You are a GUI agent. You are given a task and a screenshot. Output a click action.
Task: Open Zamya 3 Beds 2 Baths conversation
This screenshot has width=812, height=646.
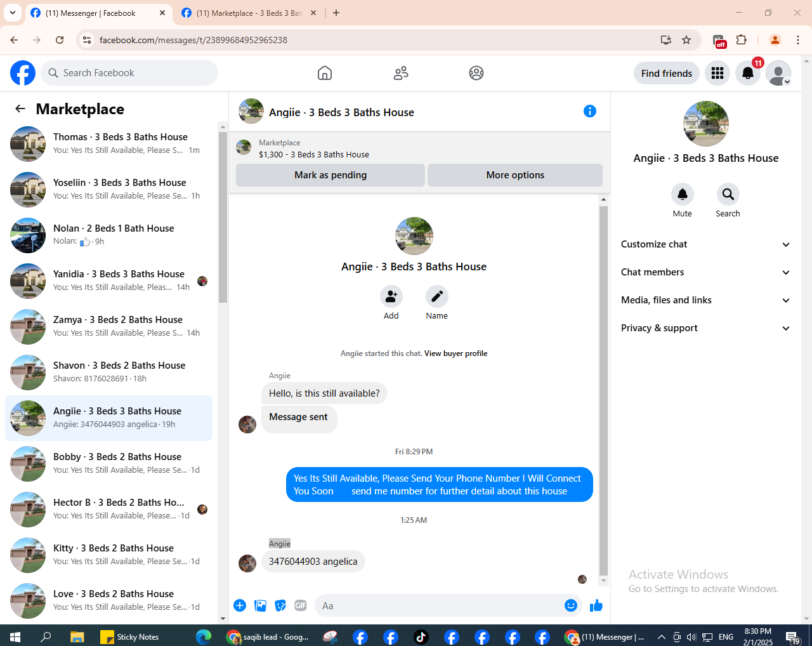coord(109,327)
